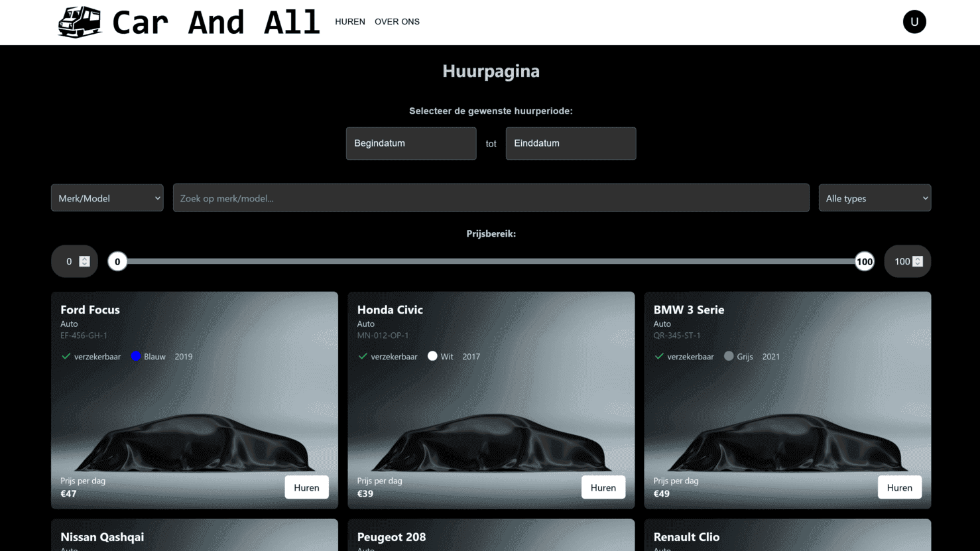Click the white color dot on Honda Civic

coord(432,356)
